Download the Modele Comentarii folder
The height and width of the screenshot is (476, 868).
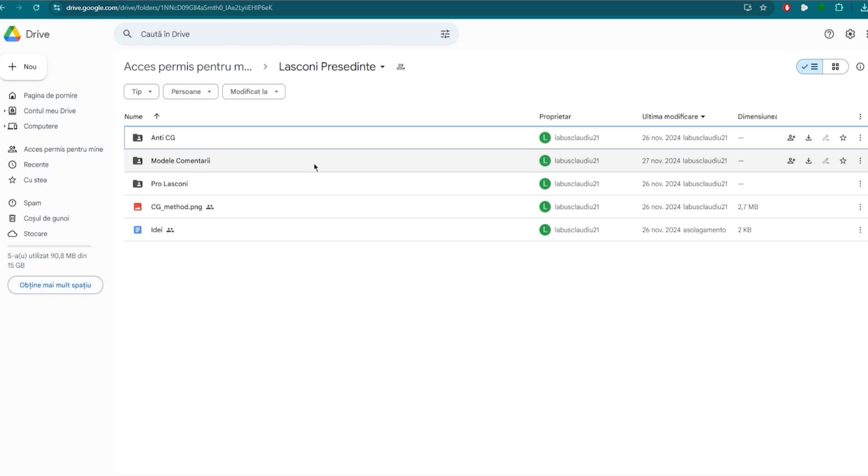pyautogui.click(x=808, y=161)
